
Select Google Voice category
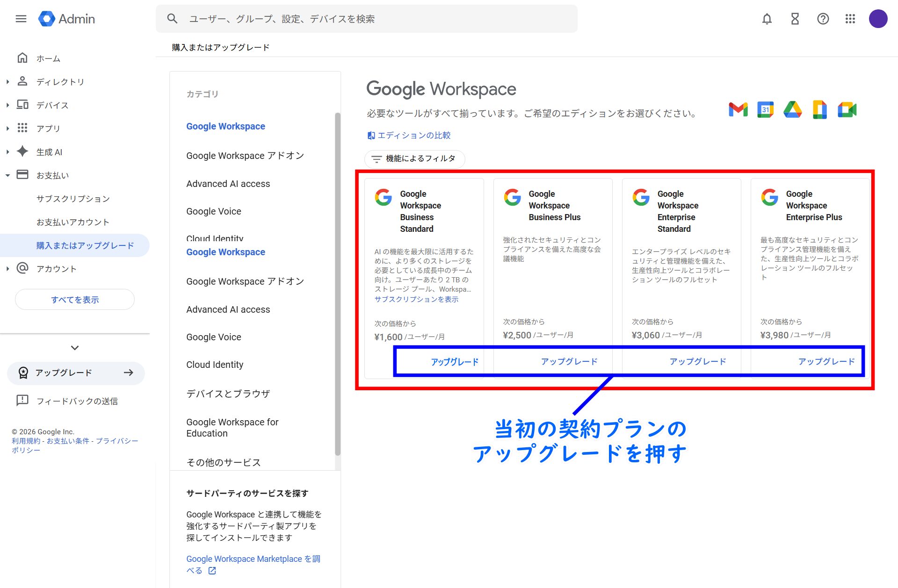click(x=214, y=211)
